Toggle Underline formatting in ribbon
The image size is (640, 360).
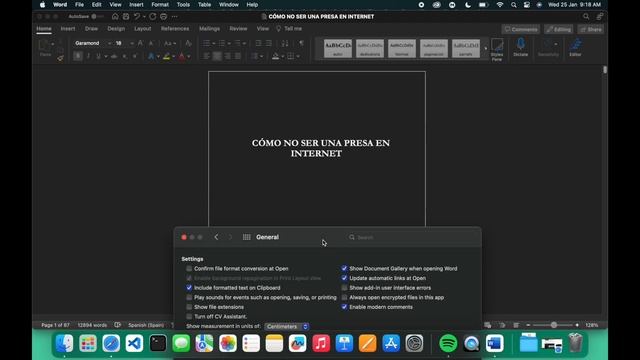point(98,56)
